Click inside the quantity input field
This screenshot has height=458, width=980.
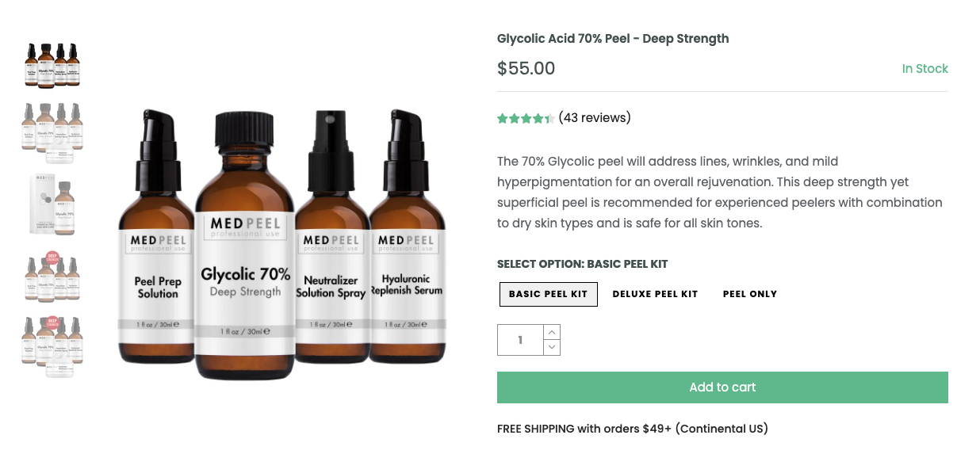click(x=520, y=339)
